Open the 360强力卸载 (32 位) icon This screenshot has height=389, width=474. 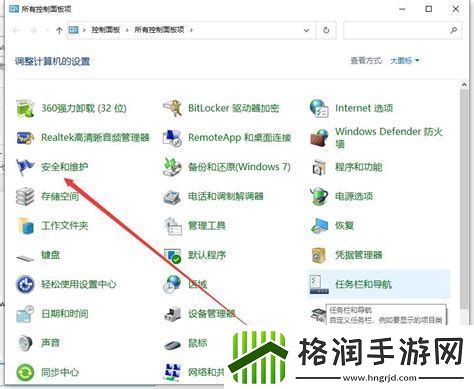(x=25, y=108)
